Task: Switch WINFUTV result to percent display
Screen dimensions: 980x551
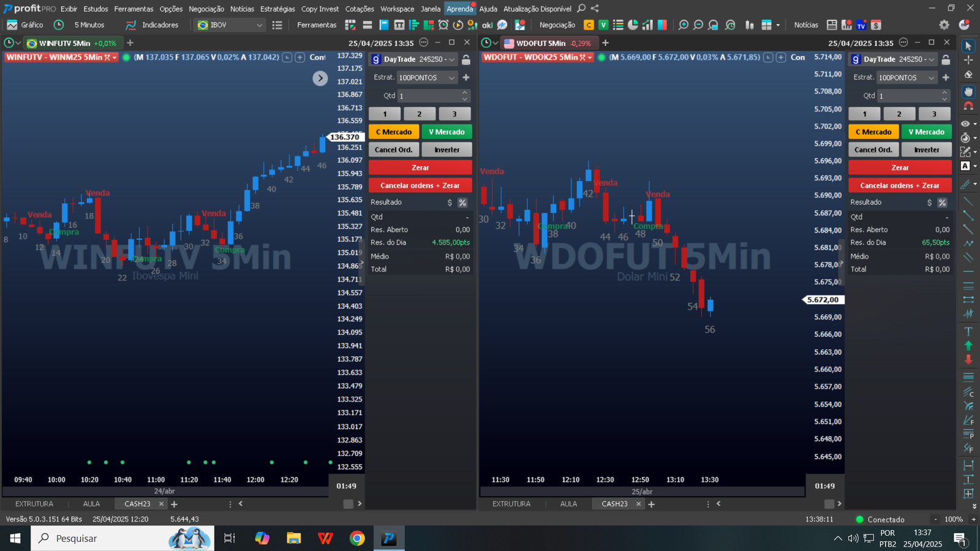Action: (x=462, y=203)
